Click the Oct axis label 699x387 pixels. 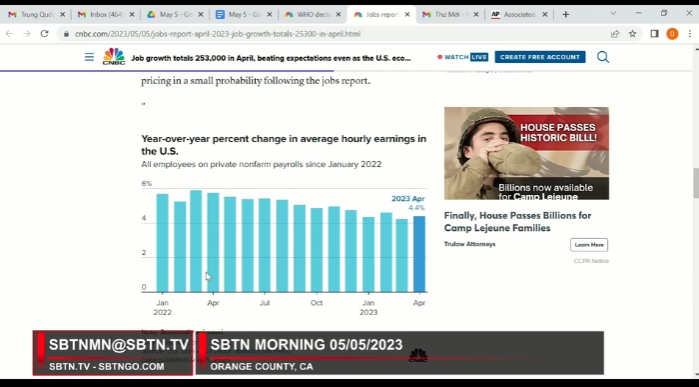tap(317, 303)
